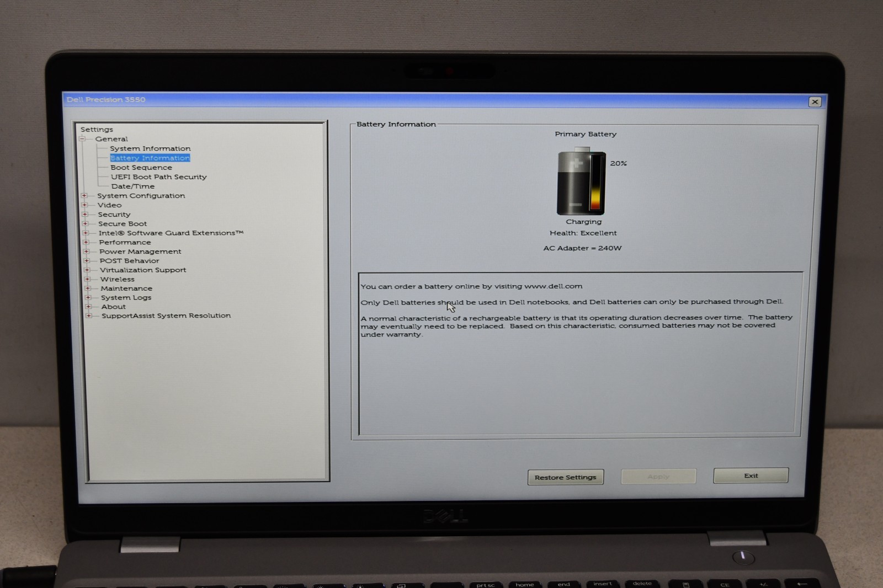Expand the Wireless node

pyautogui.click(x=87, y=279)
